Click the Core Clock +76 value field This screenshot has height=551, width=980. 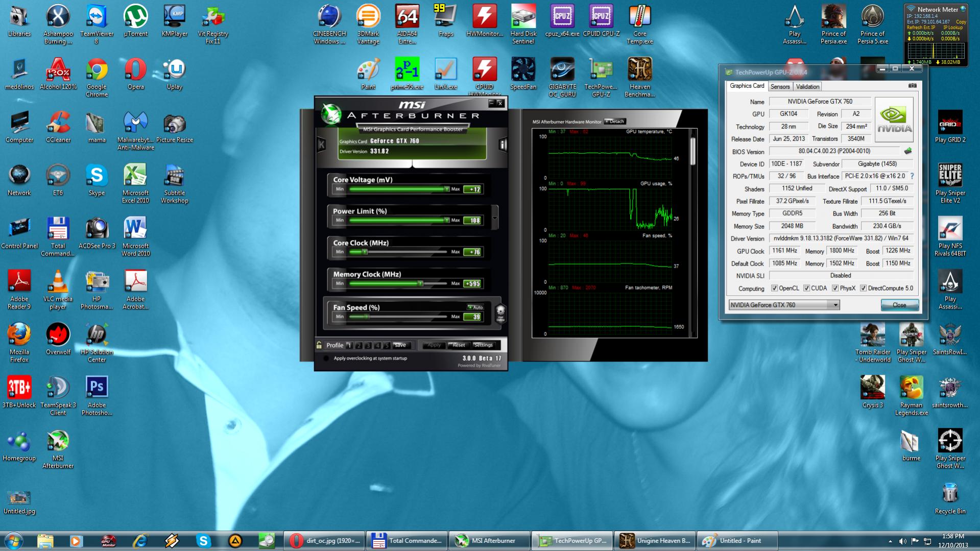point(472,252)
